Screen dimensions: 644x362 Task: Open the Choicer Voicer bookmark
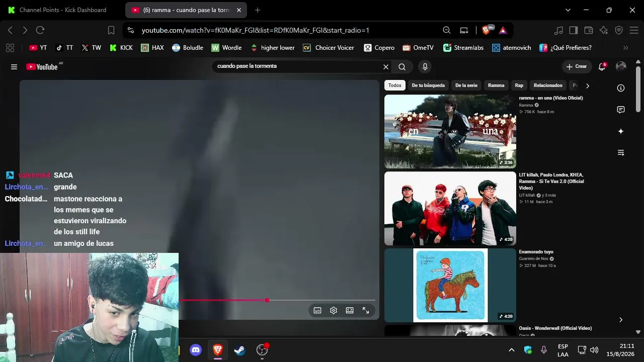point(329,48)
